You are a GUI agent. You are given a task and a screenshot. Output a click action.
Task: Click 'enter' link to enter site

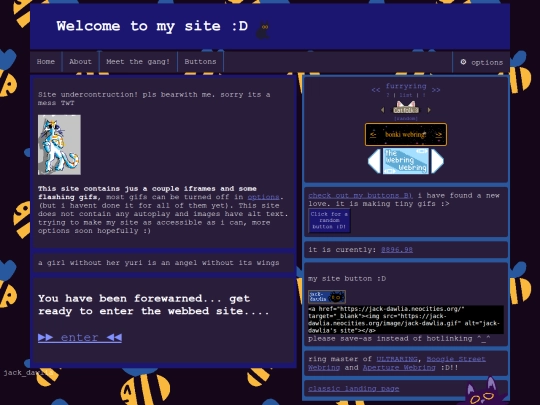point(80,338)
